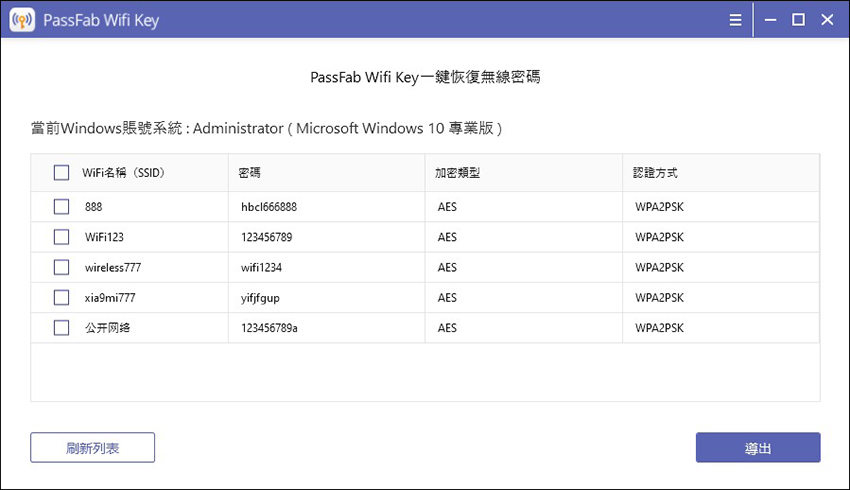Check the box for WiFi123
This screenshot has height=490, width=850.
tap(61, 237)
